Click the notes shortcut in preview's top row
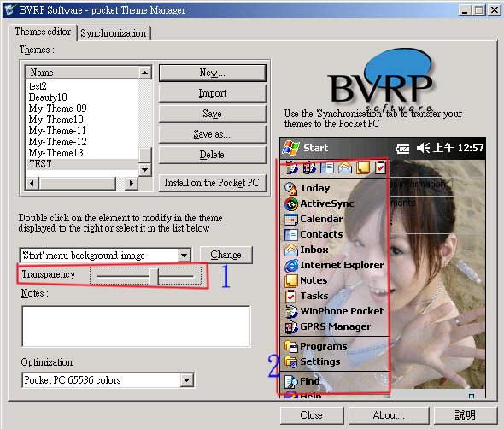This screenshot has height=429, width=504. [362, 167]
